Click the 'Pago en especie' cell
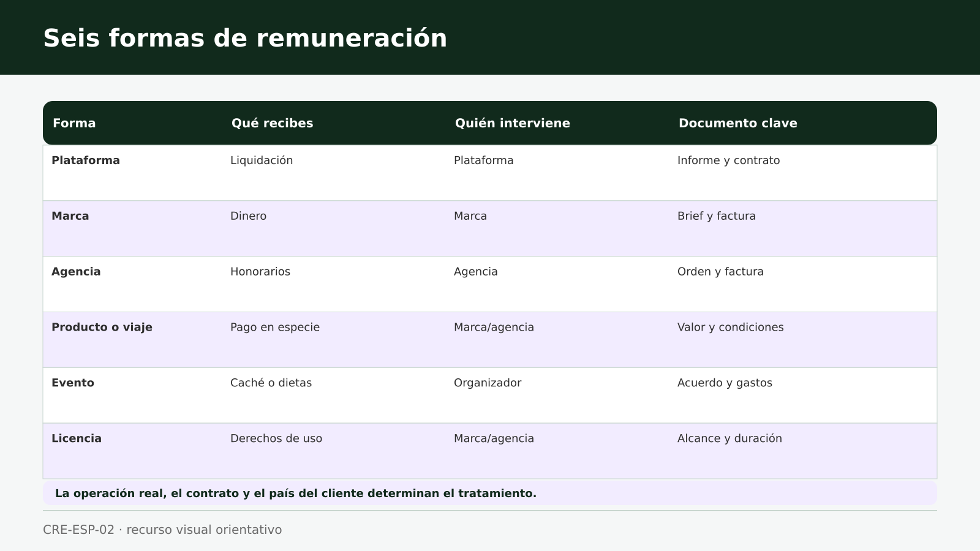Screen dimensions: 980x551 pyautogui.click(x=274, y=328)
